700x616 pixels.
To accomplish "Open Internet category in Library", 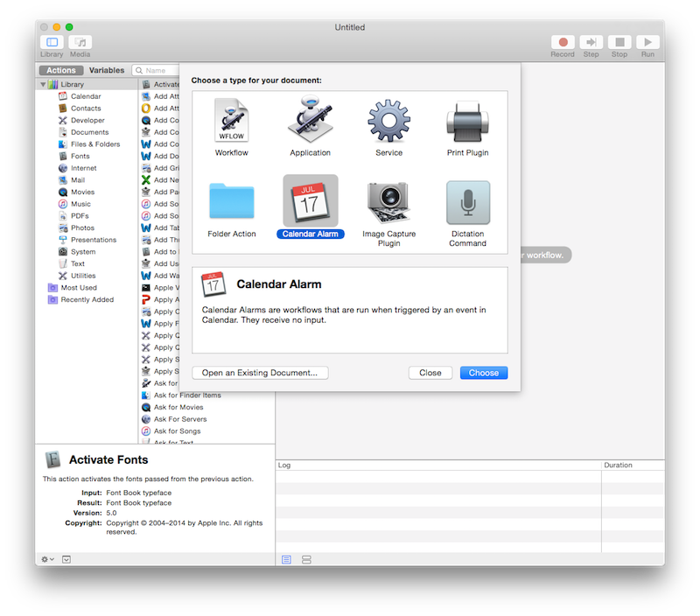I will pyautogui.click(x=83, y=168).
